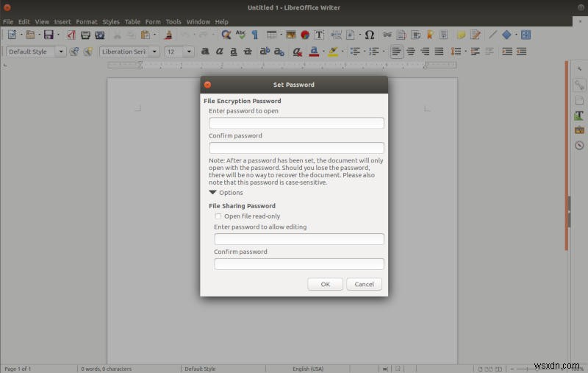Click OK in Set Password dialog
Image resolution: width=588 pixels, height=373 pixels.
pos(325,284)
